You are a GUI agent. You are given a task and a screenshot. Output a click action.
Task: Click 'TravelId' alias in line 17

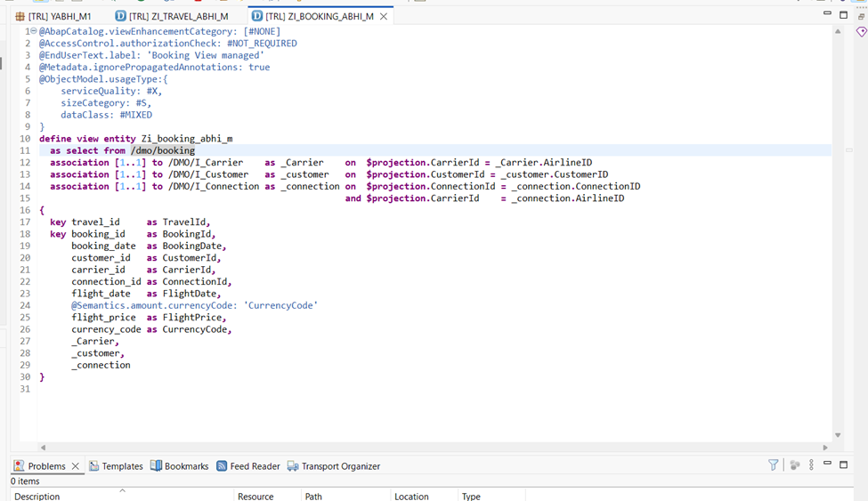pyautogui.click(x=183, y=222)
